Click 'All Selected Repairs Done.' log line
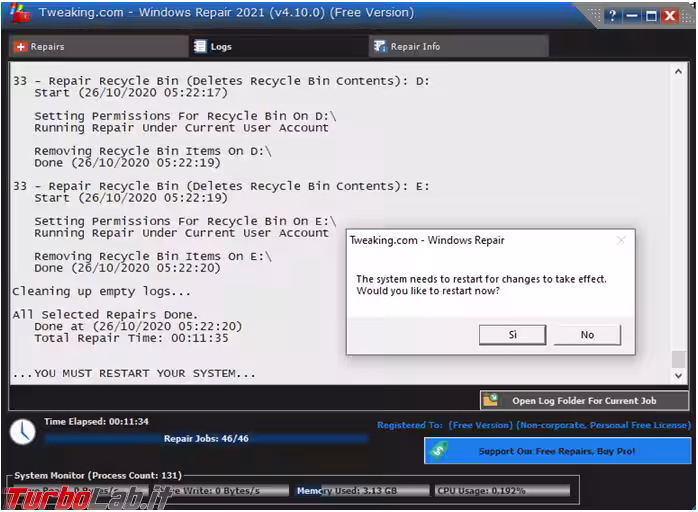The height and width of the screenshot is (512, 698). 105,315
